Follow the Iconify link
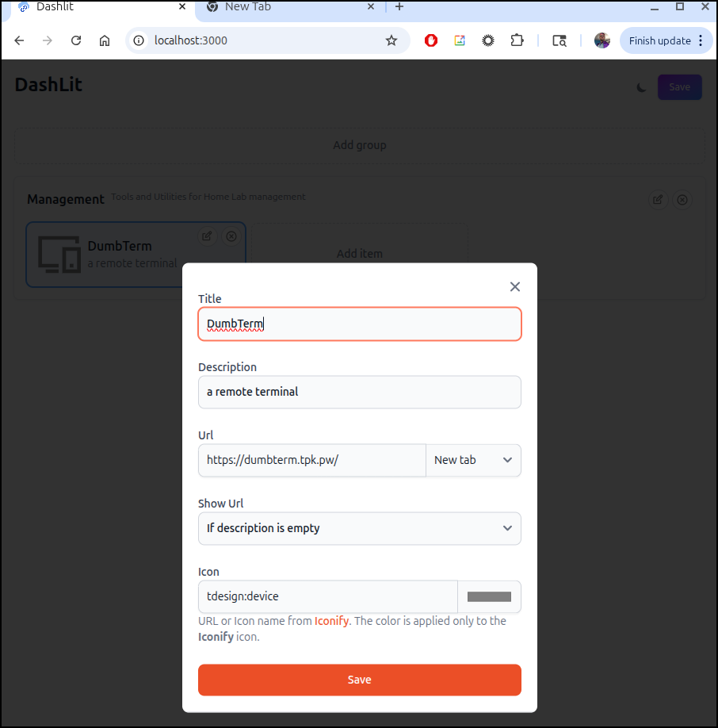This screenshot has width=718, height=728. (x=331, y=621)
